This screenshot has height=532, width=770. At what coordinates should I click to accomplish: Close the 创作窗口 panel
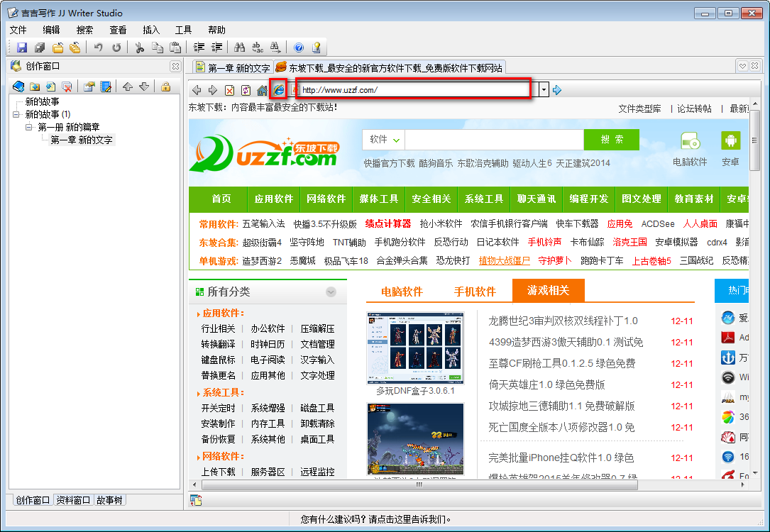[175, 66]
